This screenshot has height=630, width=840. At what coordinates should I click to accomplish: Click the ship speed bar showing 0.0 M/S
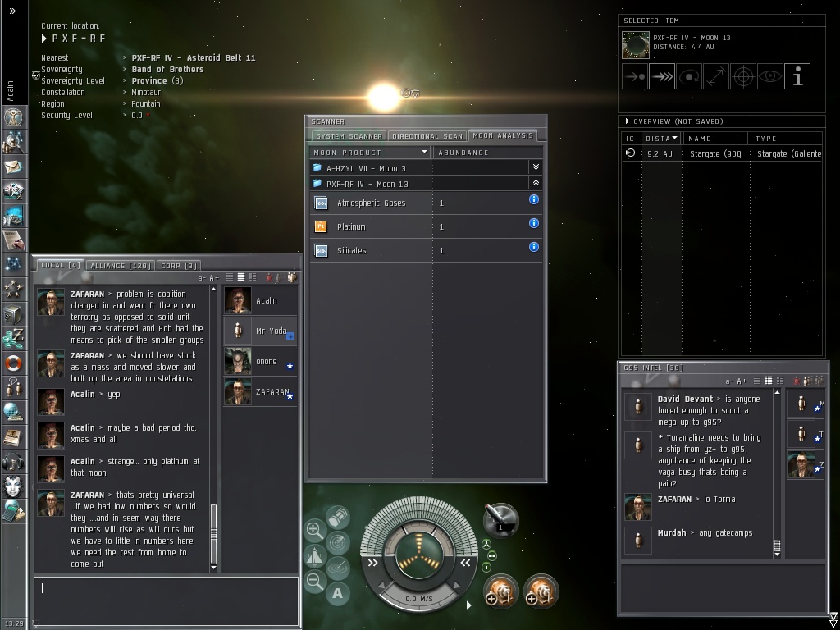(x=419, y=598)
